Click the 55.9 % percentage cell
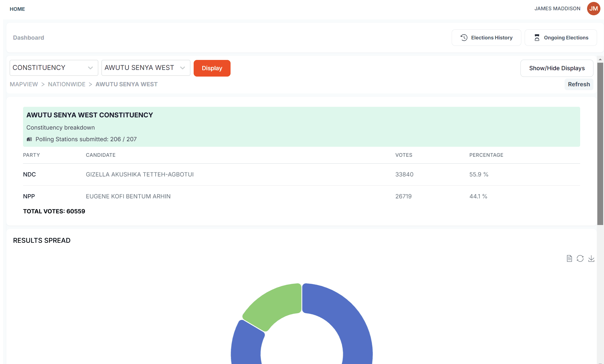Viewport: 604px width, 364px height. (479, 175)
